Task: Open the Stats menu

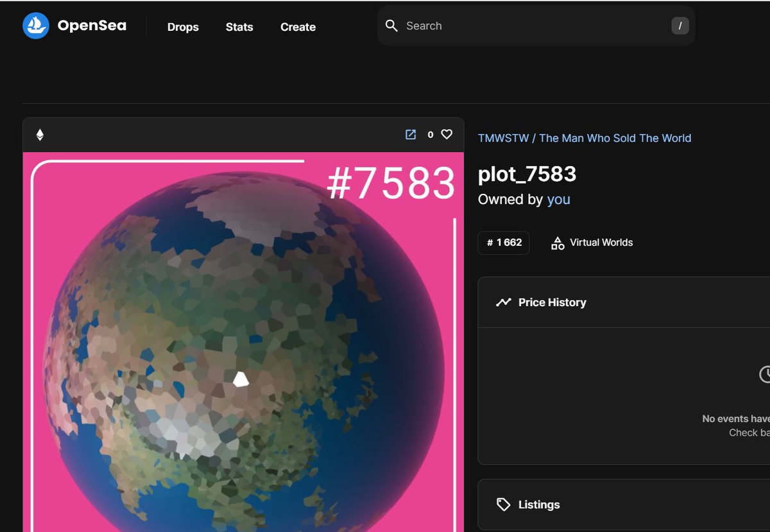Action: (x=239, y=27)
